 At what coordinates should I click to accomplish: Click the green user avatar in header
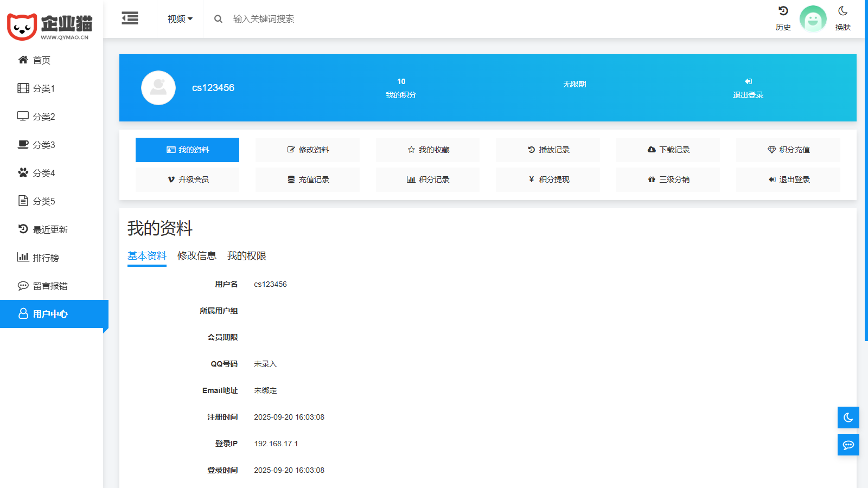click(813, 19)
